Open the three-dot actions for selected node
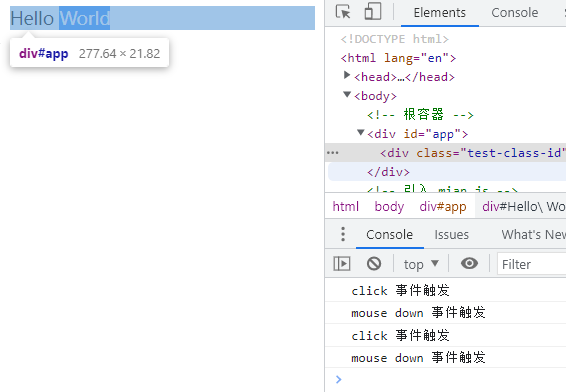 tap(332, 153)
